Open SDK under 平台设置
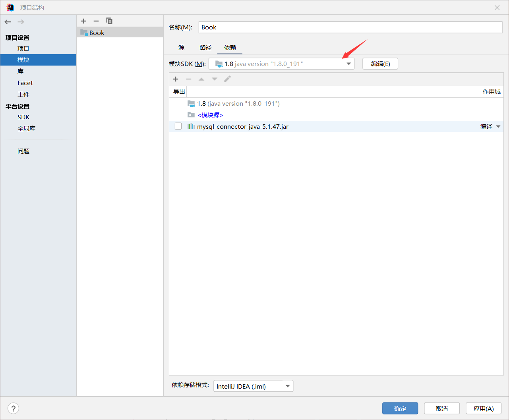 coord(23,117)
